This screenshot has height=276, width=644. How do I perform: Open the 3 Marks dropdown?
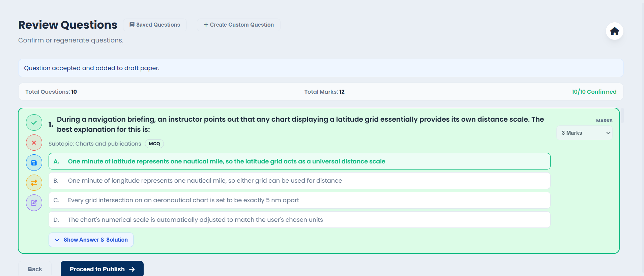pos(584,133)
